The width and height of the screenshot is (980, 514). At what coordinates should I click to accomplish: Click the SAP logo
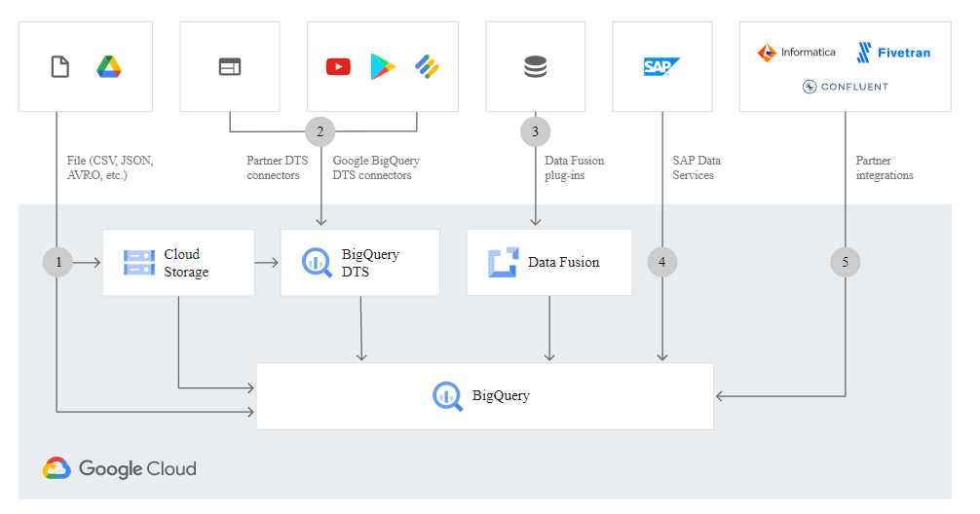point(661,67)
